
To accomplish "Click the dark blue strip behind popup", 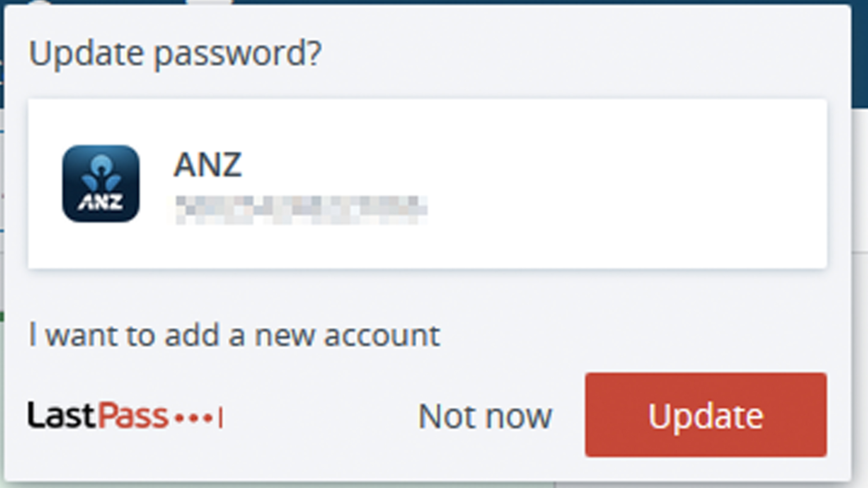I will [x=859, y=54].
